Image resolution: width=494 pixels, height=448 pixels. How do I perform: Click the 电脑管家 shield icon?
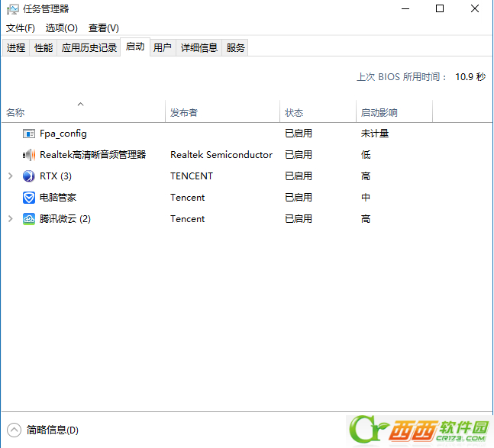pyautogui.click(x=29, y=198)
